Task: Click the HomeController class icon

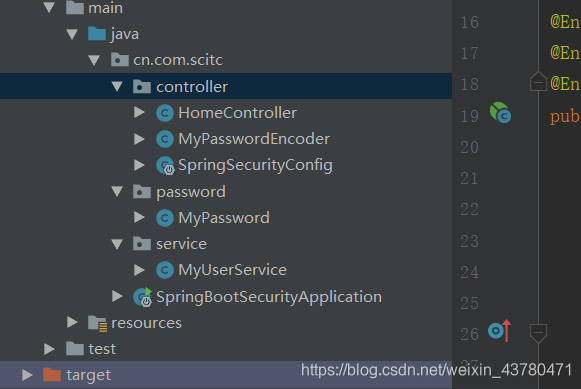Action: point(165,113)
